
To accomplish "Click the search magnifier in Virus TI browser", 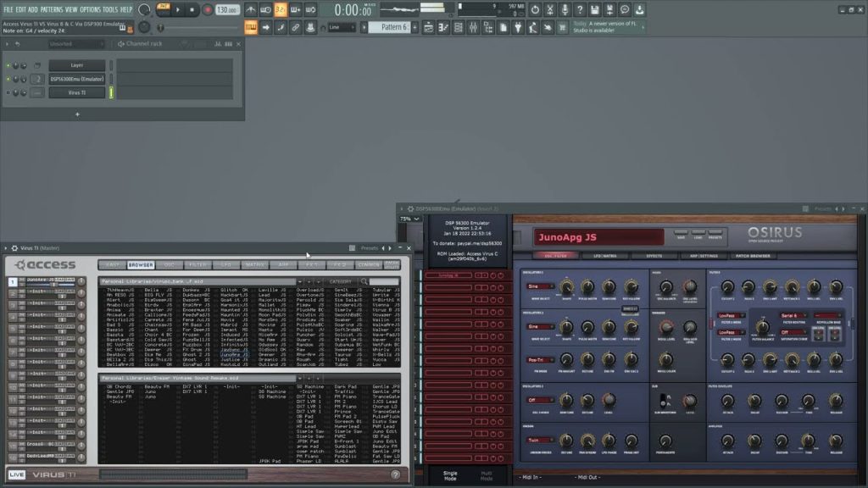I will [x=364, y=281].
